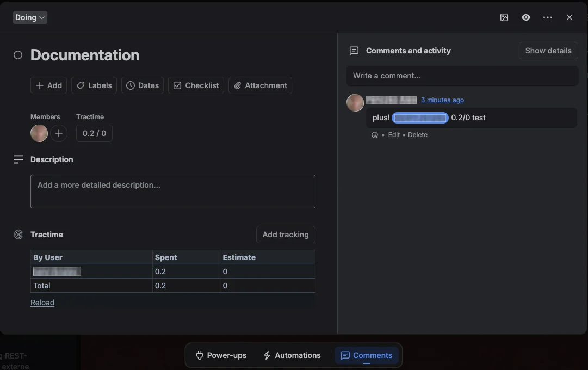Click the Description section icon

point(18,159)
